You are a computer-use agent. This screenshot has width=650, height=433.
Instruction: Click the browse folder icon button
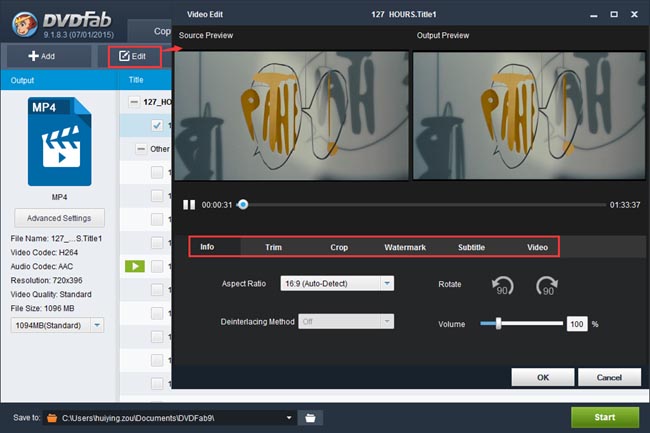click(x=310, y=418)
